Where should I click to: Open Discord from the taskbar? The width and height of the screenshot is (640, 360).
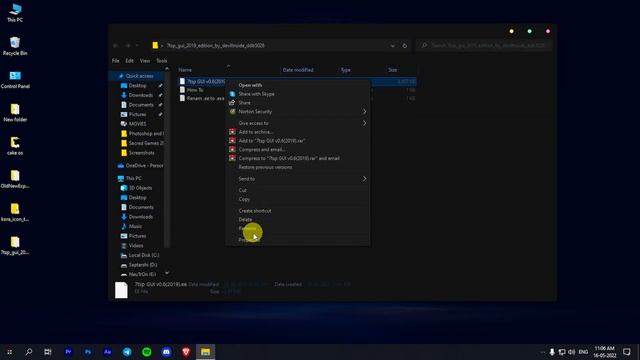click(166, 352)
